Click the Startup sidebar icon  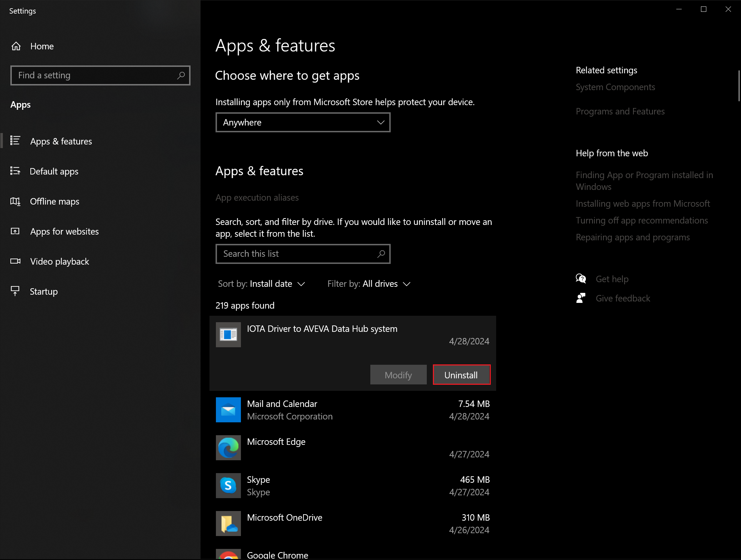point(15,291)
